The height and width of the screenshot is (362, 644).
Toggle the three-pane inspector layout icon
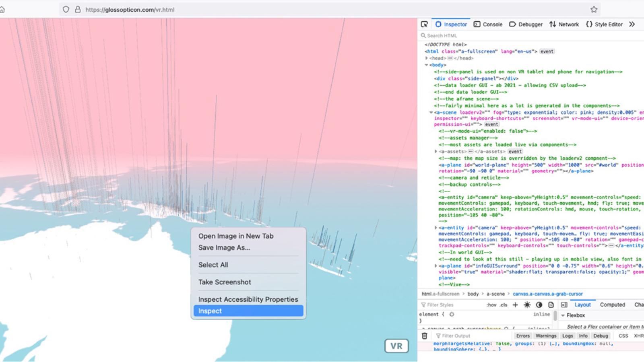[x=563, y=304]
